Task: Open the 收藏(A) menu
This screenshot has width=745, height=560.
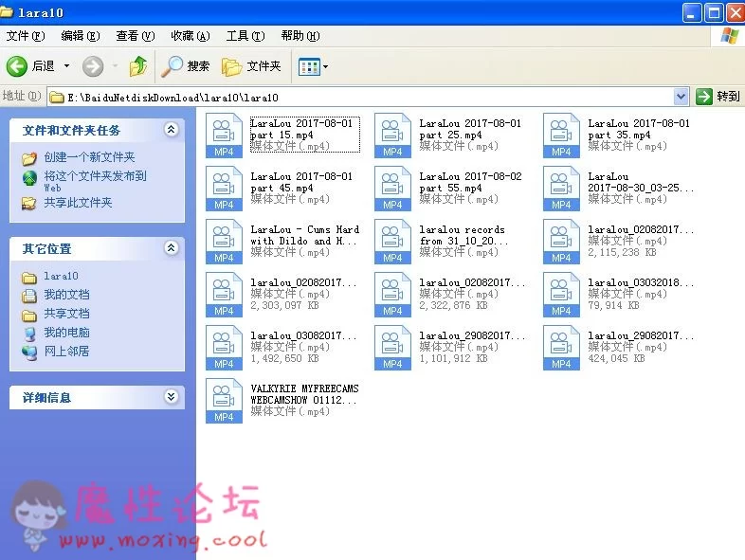Action: pyautogui.click(x=191, y=36)
